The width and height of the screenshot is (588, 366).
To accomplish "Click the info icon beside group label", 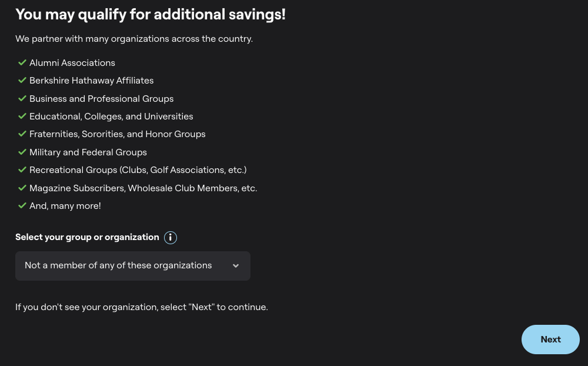I will coord(171,238).
